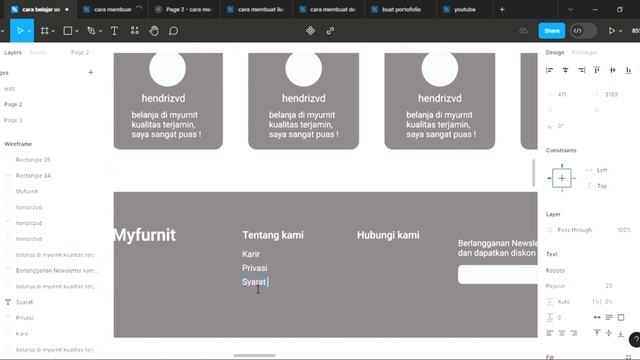Select the Rectangle 35 layer
The image size is (640, 360).
[33, 160]
